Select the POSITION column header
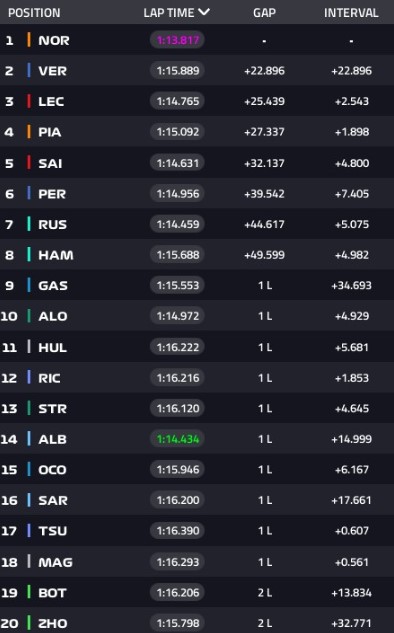394x633 pixels. (34, 13)
